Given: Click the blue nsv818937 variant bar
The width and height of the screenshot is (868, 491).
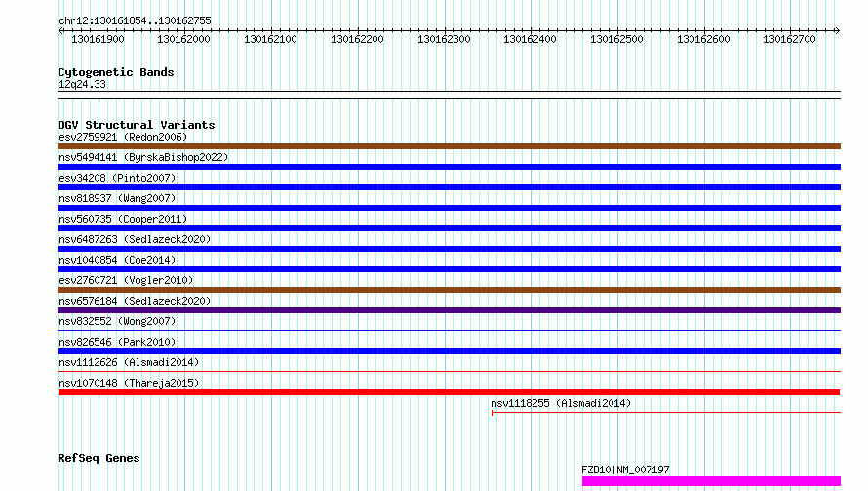Looking at the screenshot, I should [449, 208].
